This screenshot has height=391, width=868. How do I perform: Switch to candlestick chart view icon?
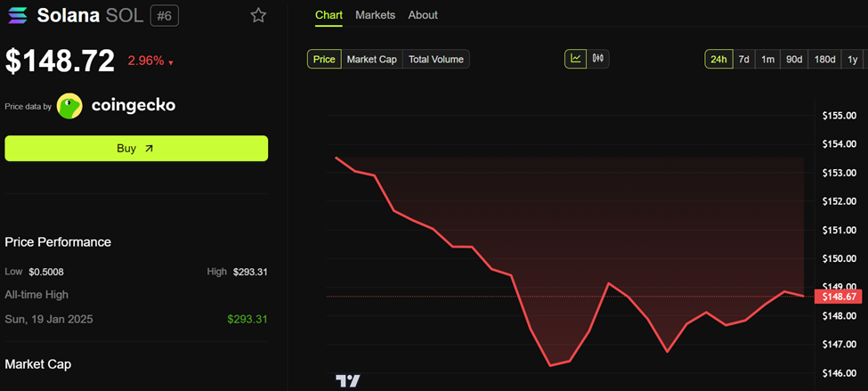click(598, 58)
